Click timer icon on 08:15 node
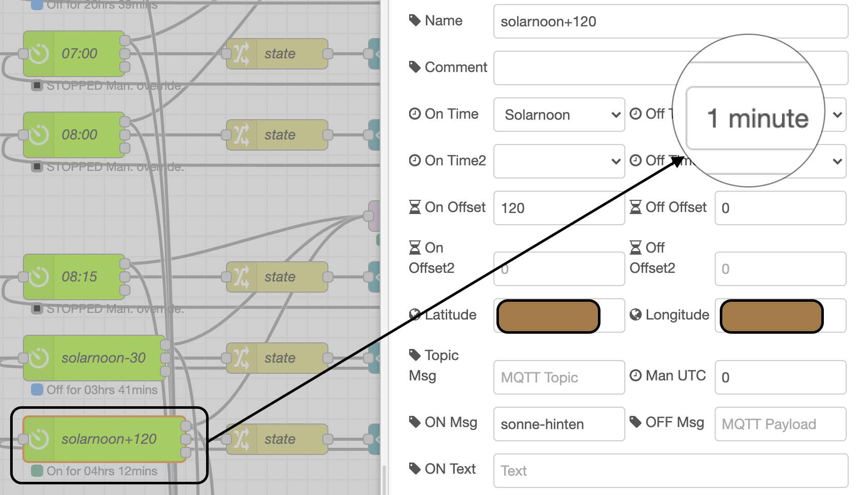Image resolution: width=868 pixels, height=495 pixels. click(x=39, y=277)
